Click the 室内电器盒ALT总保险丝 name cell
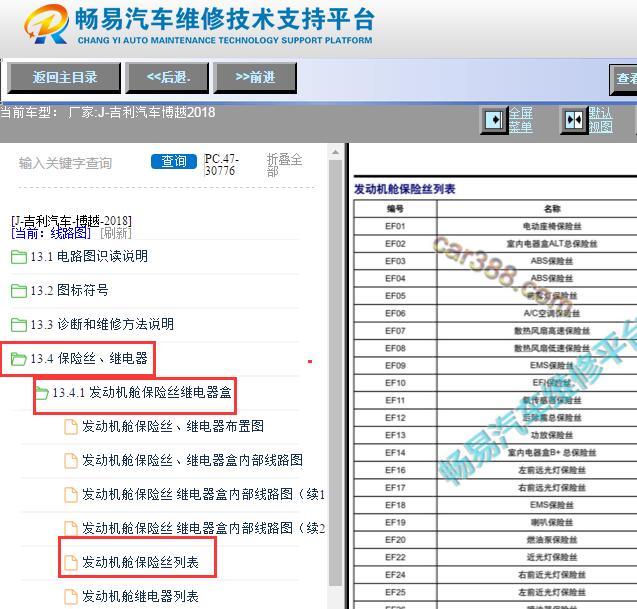Image resolution: width=637 pixels, height=609 pixels. tap(552, 244)
